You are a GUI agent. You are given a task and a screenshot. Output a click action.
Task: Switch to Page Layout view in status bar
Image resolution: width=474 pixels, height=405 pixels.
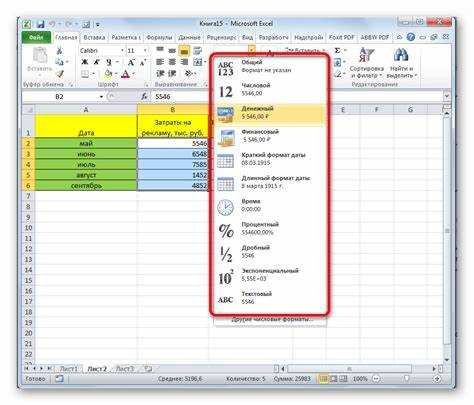pyautogui.click(x=333, y=379)
